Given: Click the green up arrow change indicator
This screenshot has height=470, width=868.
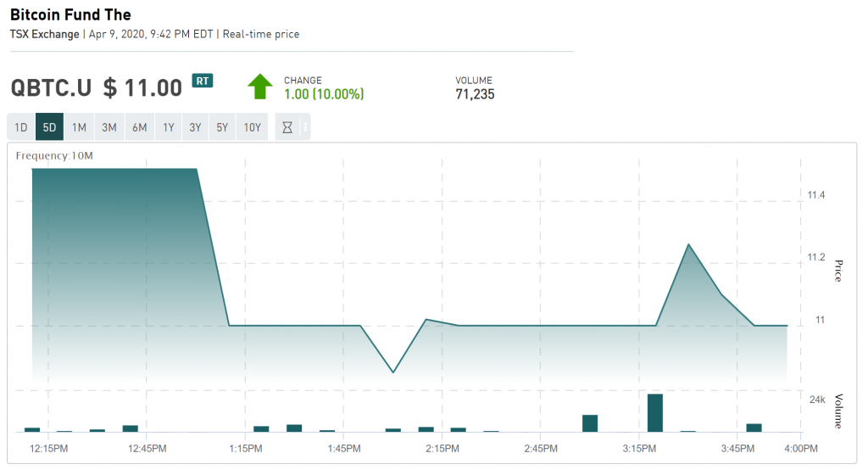Looking at the screenshot, I should coord(260,87).
